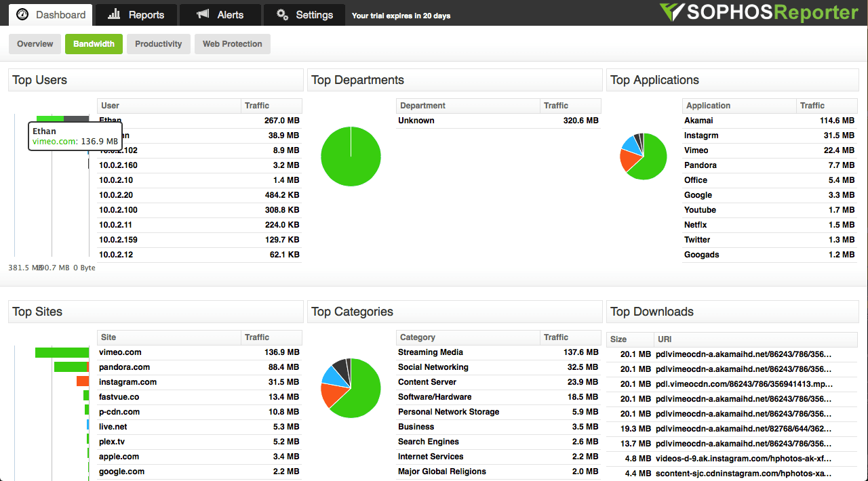Select Akamai in Top Applications
Screen dimensions: 868x481
click(770, 121)
